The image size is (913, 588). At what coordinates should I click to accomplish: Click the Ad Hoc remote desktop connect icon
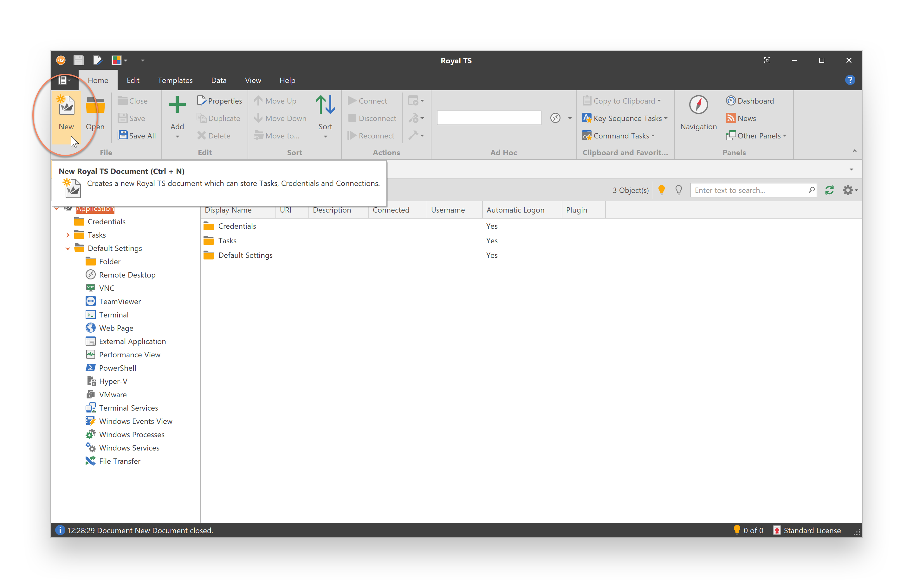coord(555,118)
